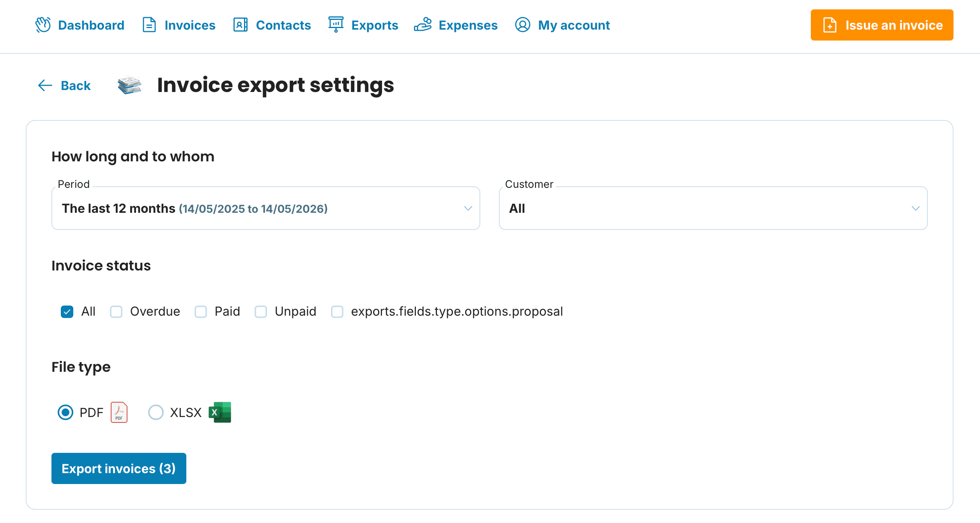
Task: Click the Invoices document icon
Action: tap(149, 25)
